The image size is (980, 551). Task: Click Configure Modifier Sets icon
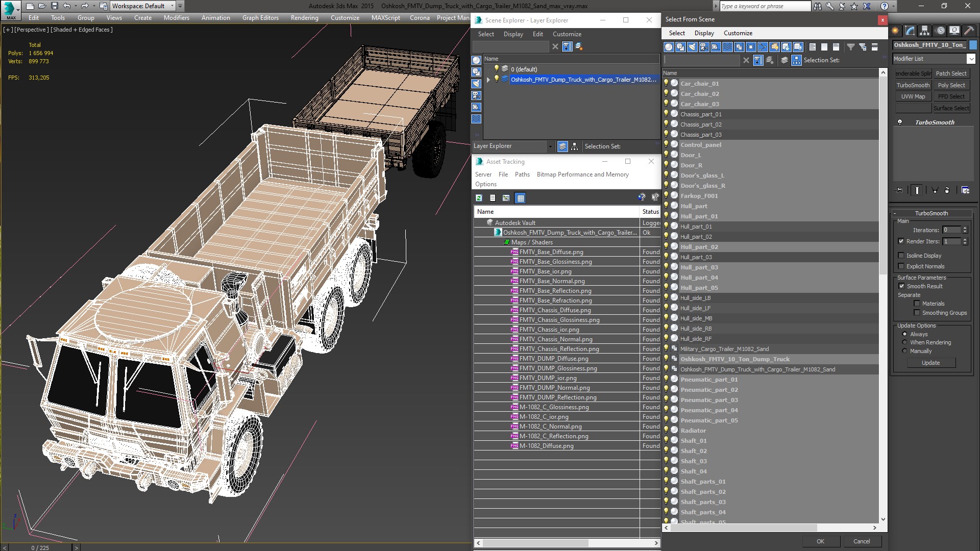click(x=966, y=190)
